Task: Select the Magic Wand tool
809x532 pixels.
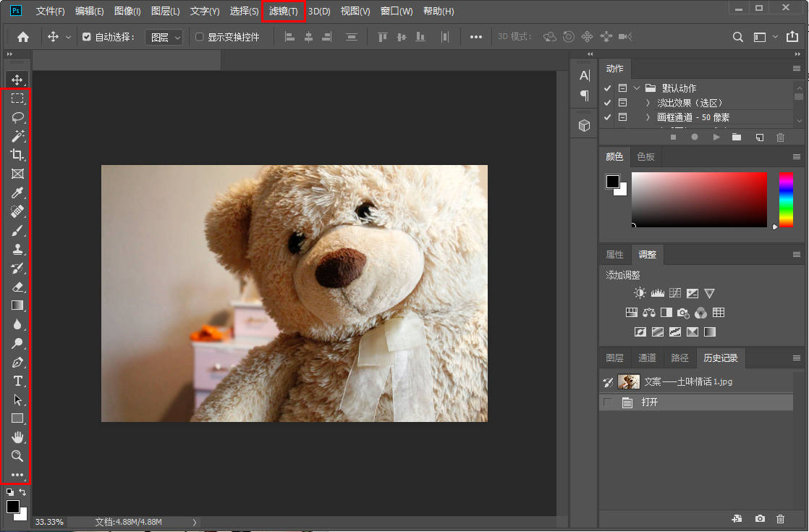Action: click(x=17, y=136)
